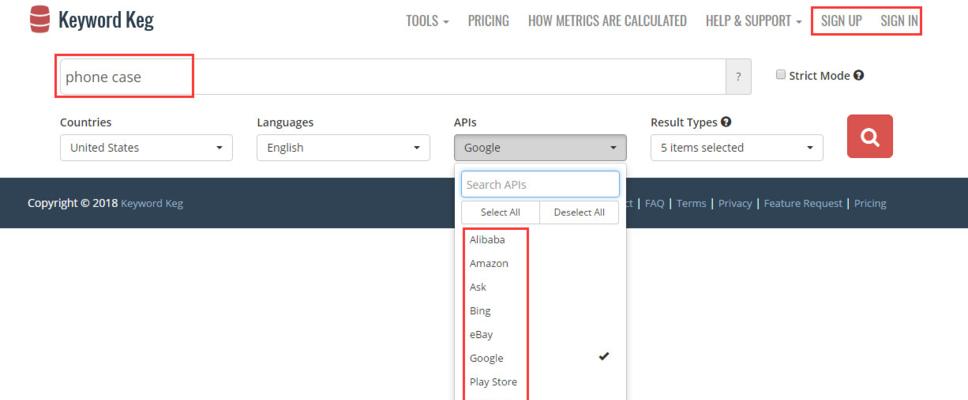
Task: Open the Result Types dropdown
Action: [x=736, y=148]
